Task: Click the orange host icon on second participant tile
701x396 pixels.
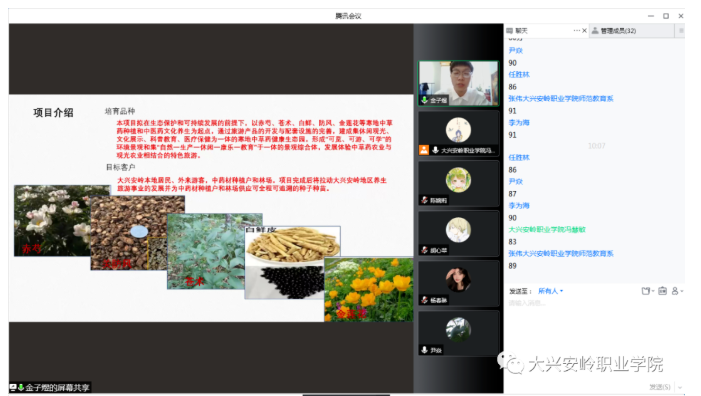Action: (424, 150)
